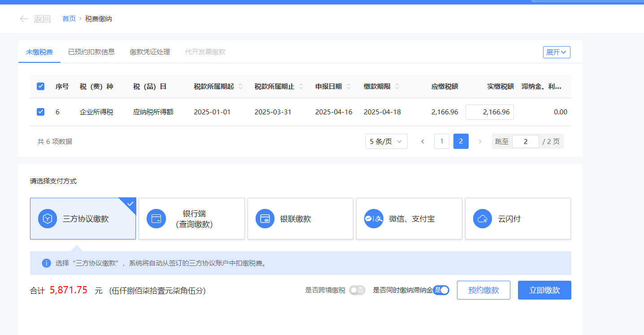
Task: Uncheck the row 6 企业所得税 checkbox
Action: (x=40, y=112)
